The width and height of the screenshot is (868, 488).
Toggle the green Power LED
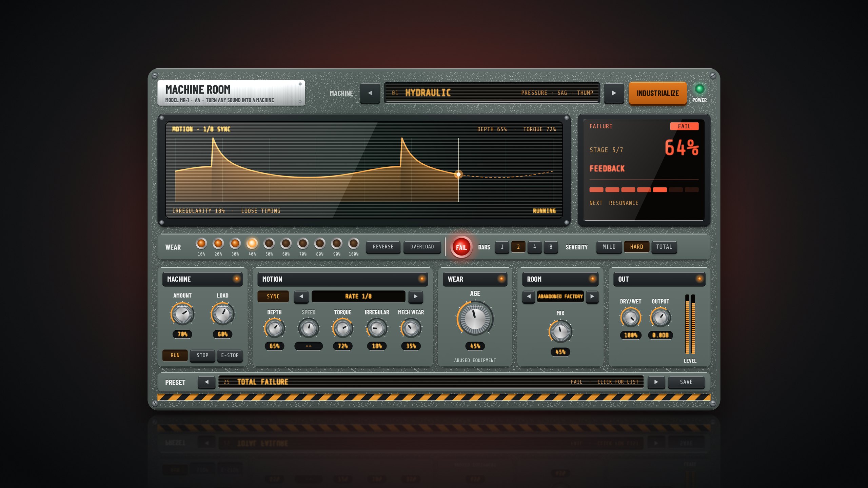699,89
